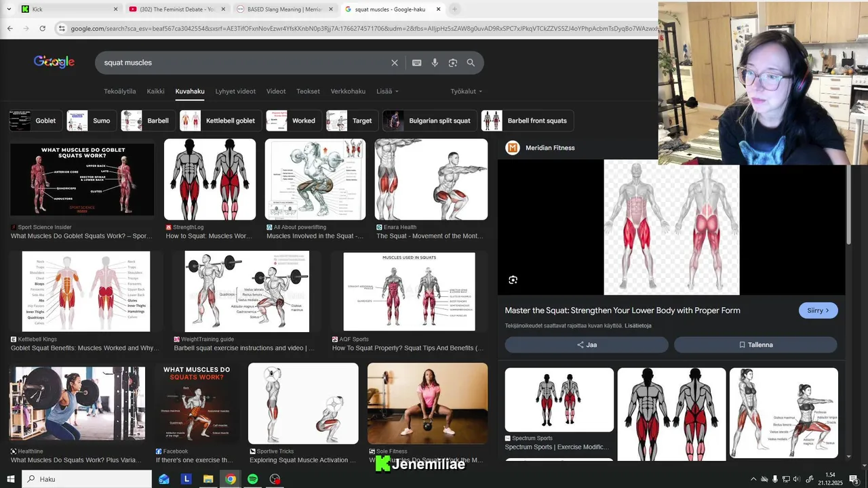Click the Jaa share button

pos(587,345)
